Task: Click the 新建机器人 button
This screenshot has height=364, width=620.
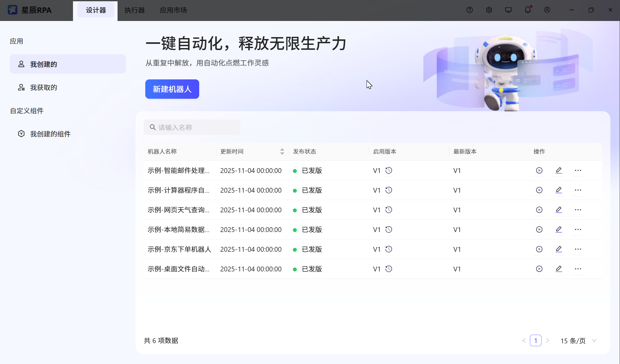Action: 172,89
